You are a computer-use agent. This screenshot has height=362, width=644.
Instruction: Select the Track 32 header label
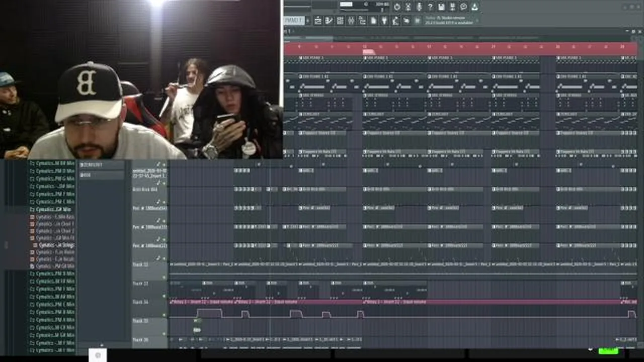click(140, 264)
